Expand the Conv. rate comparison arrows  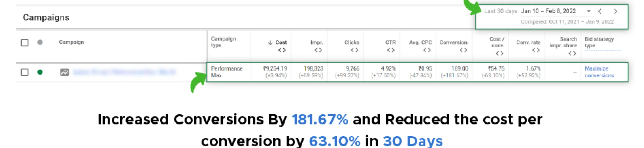[536, 50]
